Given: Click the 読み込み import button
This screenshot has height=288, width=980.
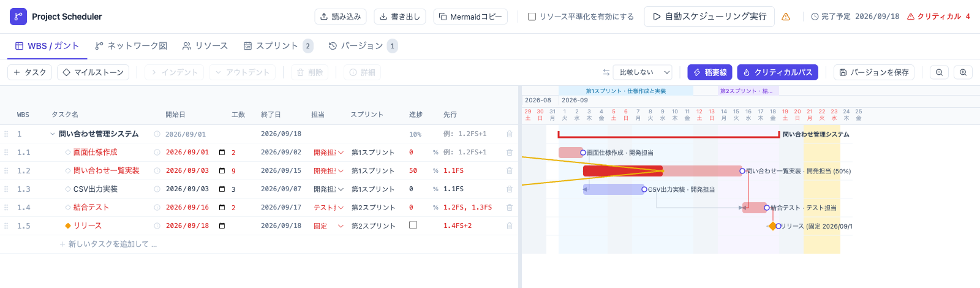Looking at the screenshot, I should tap(341, 17).
